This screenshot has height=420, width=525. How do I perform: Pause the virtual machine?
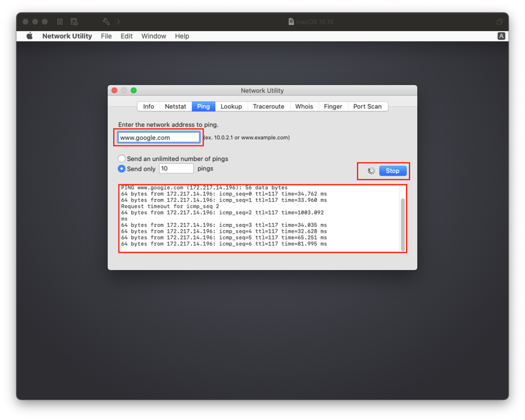60,22
